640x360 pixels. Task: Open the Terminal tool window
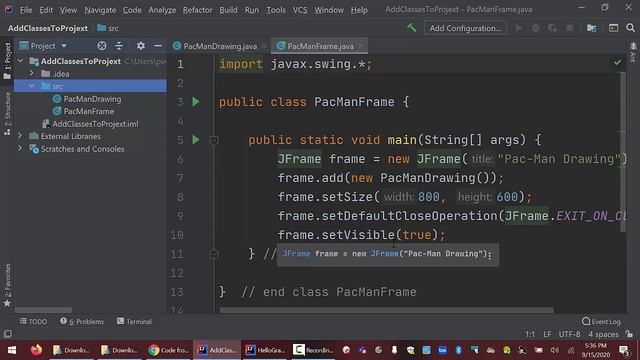click(x=134, y=322)
